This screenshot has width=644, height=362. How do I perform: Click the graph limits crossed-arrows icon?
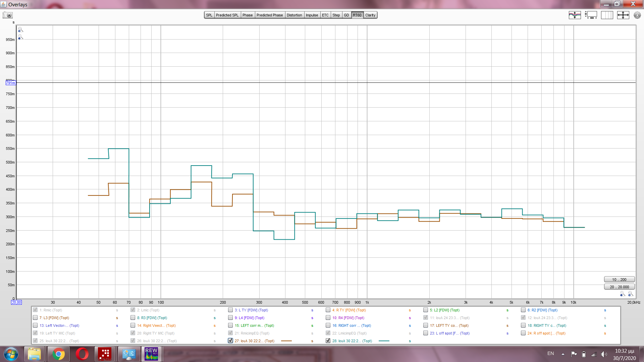coord(623,15)
